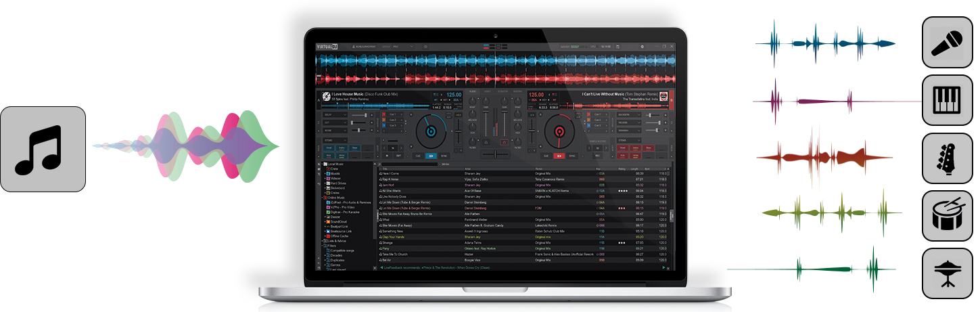980x312 pixels.
Task: Open settings via the gear icon
Action: tap(641, 46)
